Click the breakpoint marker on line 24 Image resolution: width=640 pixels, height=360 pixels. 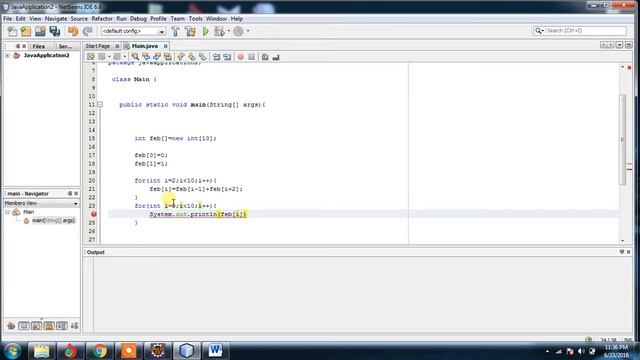[x=93, y=214]
